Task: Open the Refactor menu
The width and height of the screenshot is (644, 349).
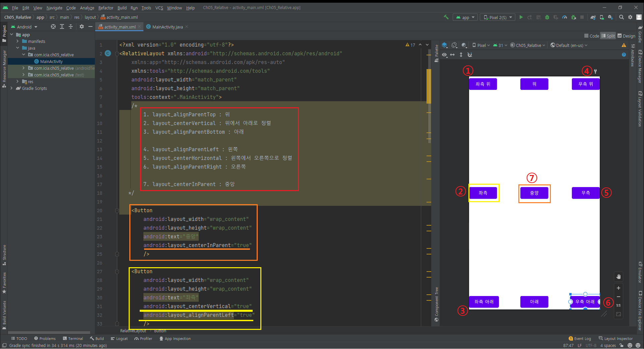Action: [x=106, y=8]
